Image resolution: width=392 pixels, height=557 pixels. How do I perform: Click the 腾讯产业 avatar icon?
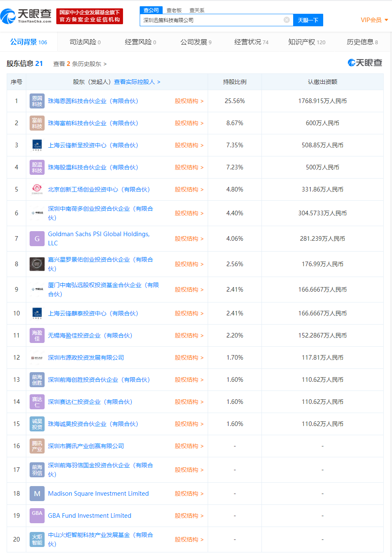(x=37, y=446)
